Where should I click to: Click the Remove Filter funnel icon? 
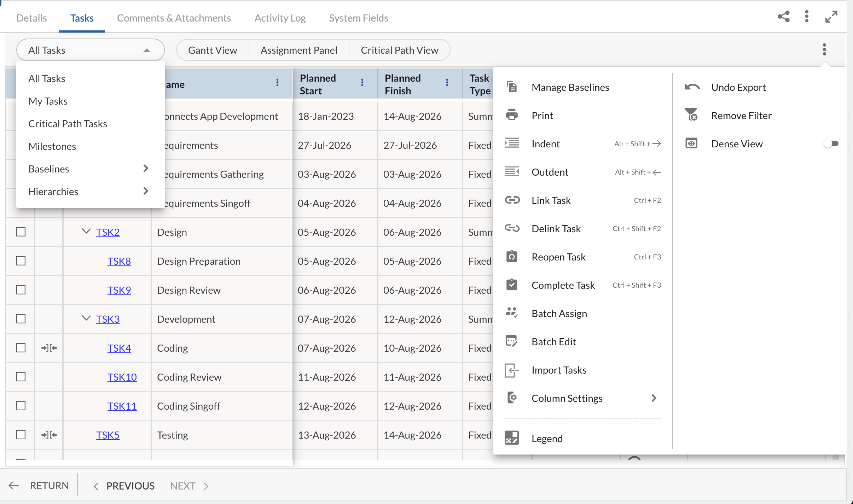click(x=691, y=115)
